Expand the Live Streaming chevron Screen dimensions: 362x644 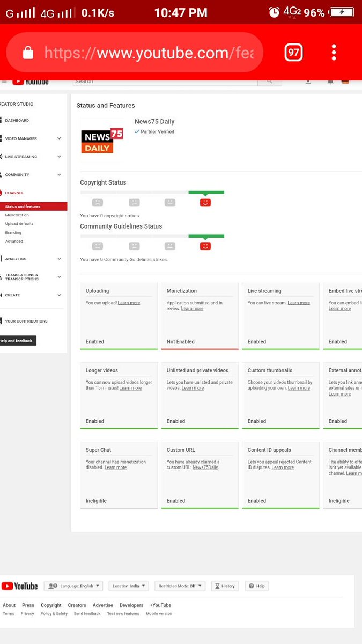pos(59,157)
